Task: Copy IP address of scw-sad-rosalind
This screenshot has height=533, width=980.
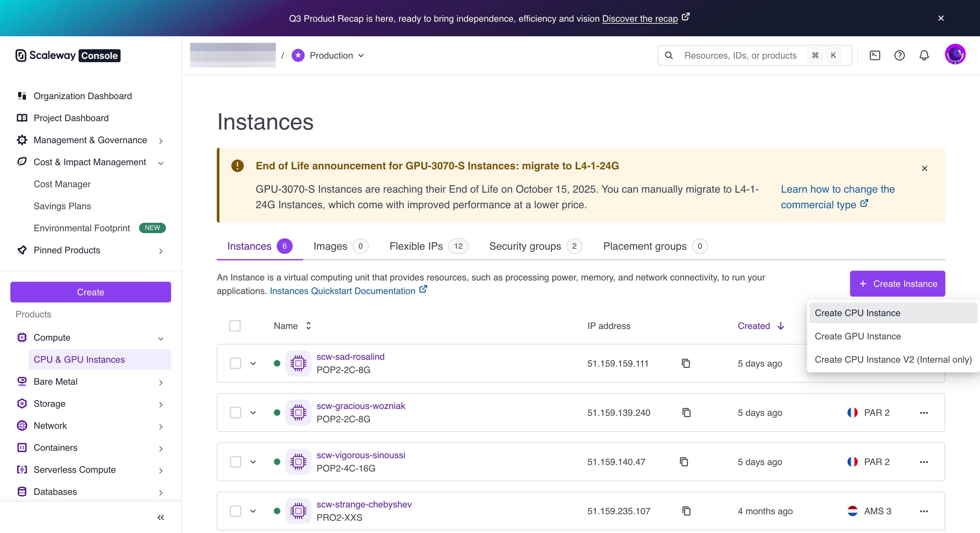Action: [x=686, y=363]
